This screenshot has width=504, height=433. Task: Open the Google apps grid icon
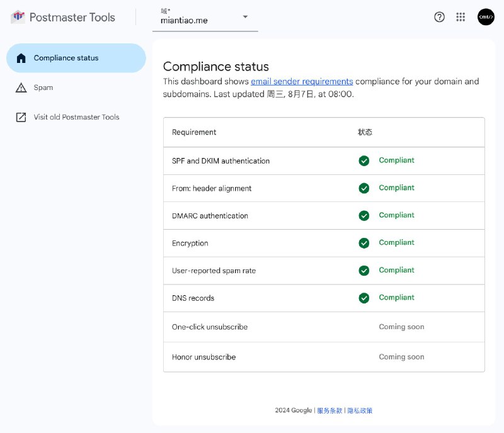[x=461, y=17]
